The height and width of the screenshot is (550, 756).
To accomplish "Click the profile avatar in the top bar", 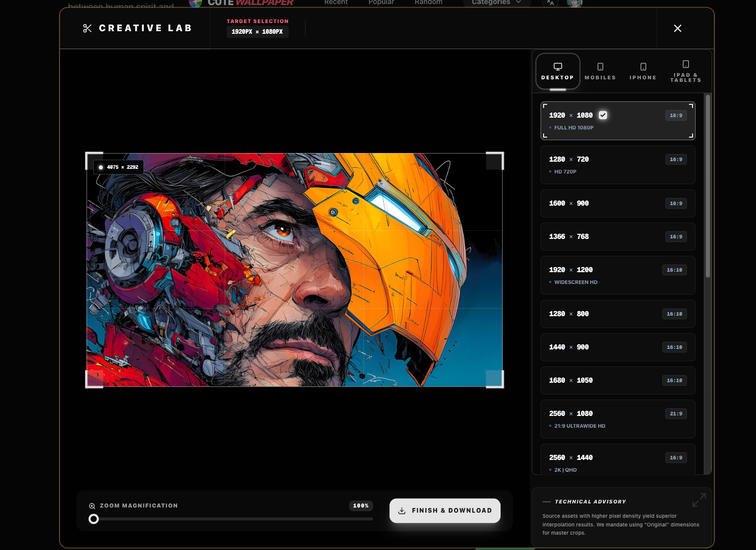I will [574, 3].
